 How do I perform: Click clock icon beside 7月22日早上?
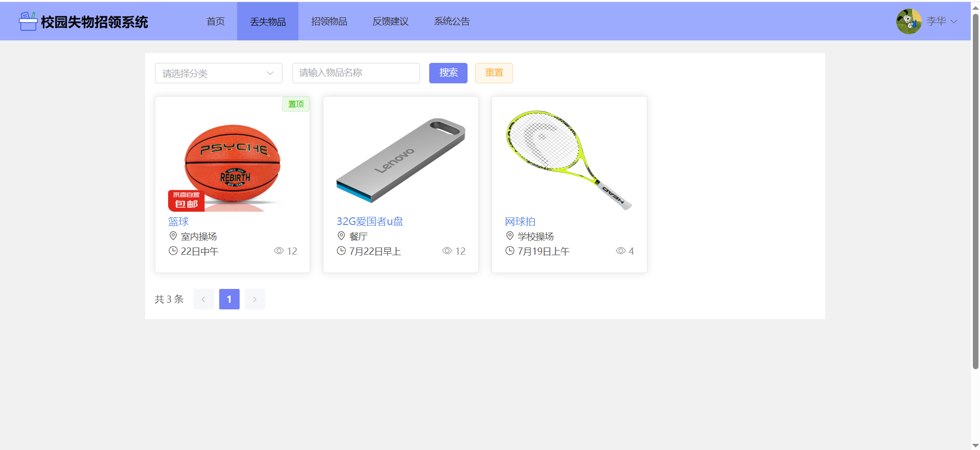(x=341, y=251)
